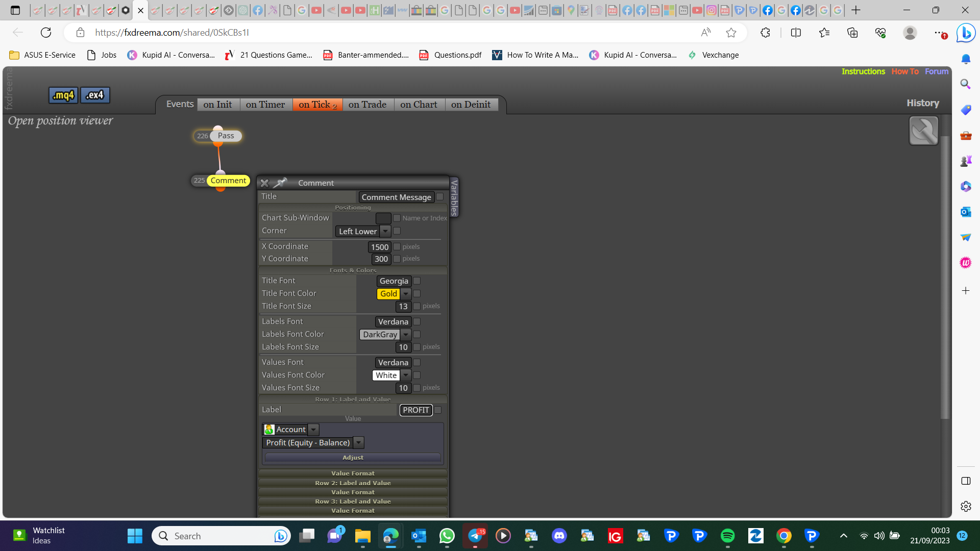Open the History panel
This screenshot has width=980, height=551.
[x=923, y=103]
